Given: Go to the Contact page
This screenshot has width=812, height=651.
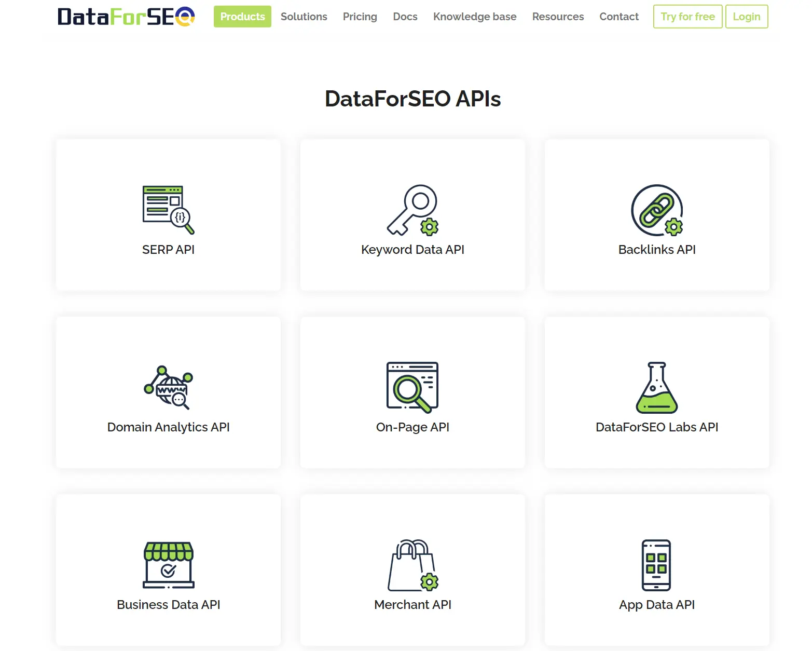Looking at the screenshot, I should pos(619,17).
